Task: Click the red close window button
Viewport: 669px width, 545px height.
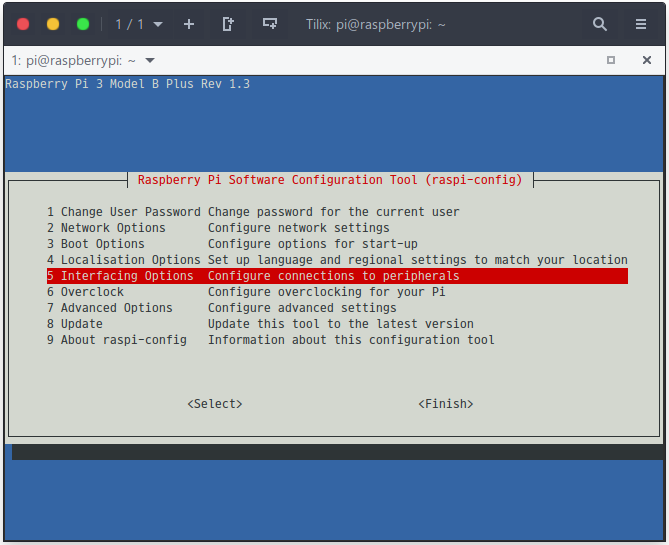Action: click(23, 24)
